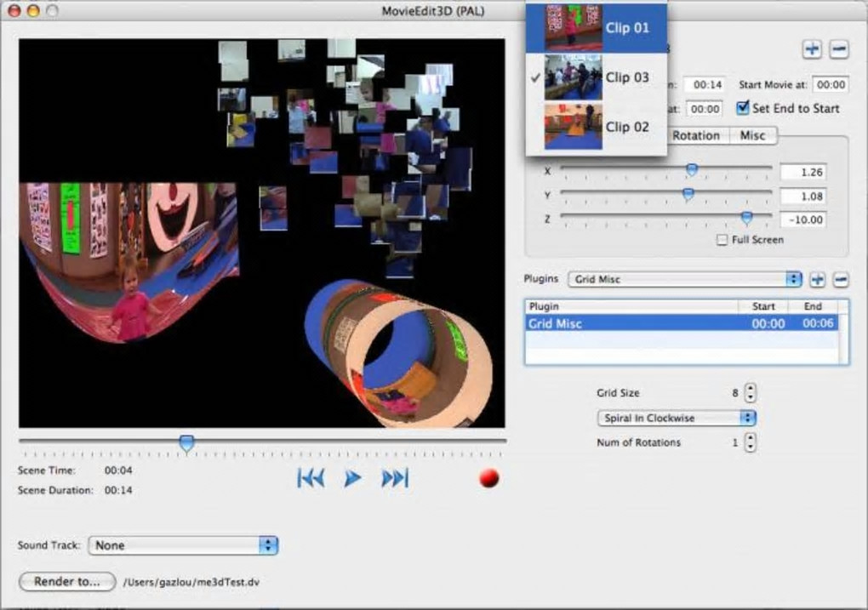The height and width of the screenshot is (610, 868).
Task: Remove clip with top minus button
Action: click(x=839, y=49)
